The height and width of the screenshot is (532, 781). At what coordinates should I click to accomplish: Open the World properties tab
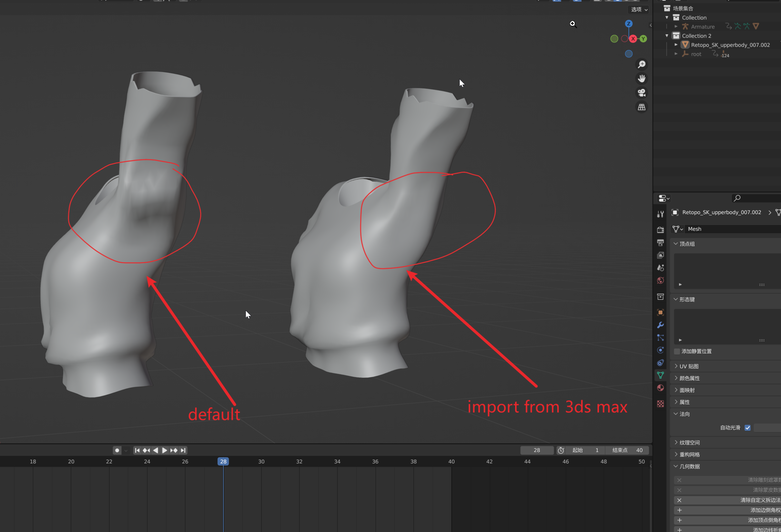coord(660,280)
